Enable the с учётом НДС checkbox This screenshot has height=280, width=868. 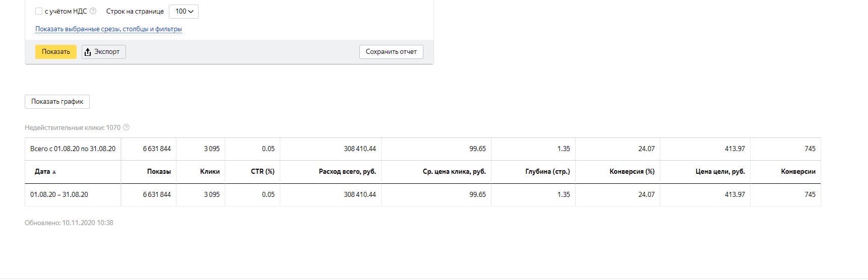[x=39, y=11]
